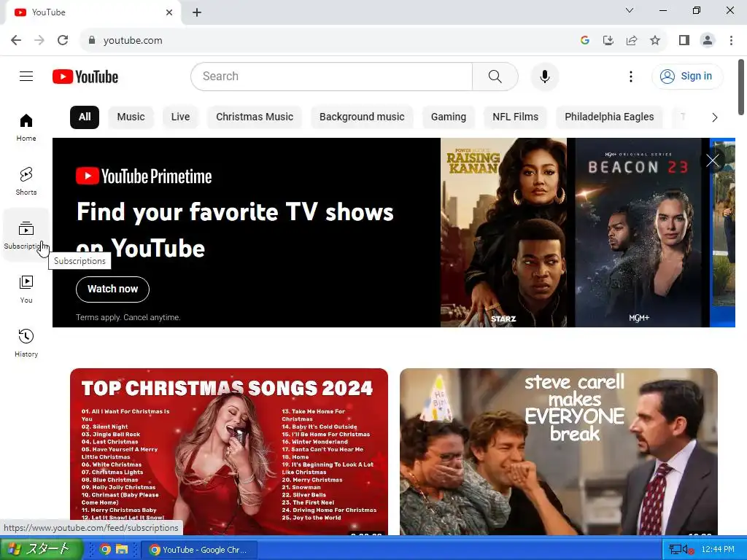
Task: Click the taskbar clock 12:44 PM
Action: (718, 550)
